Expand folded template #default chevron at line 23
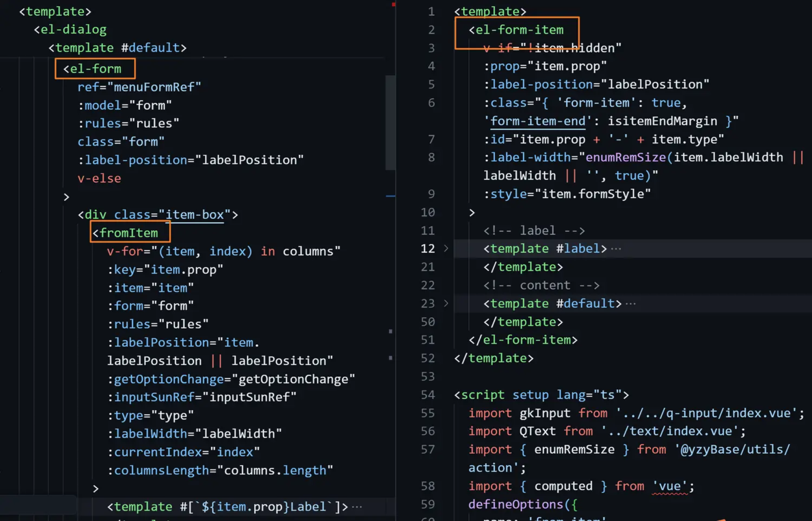 click(446, 303)
